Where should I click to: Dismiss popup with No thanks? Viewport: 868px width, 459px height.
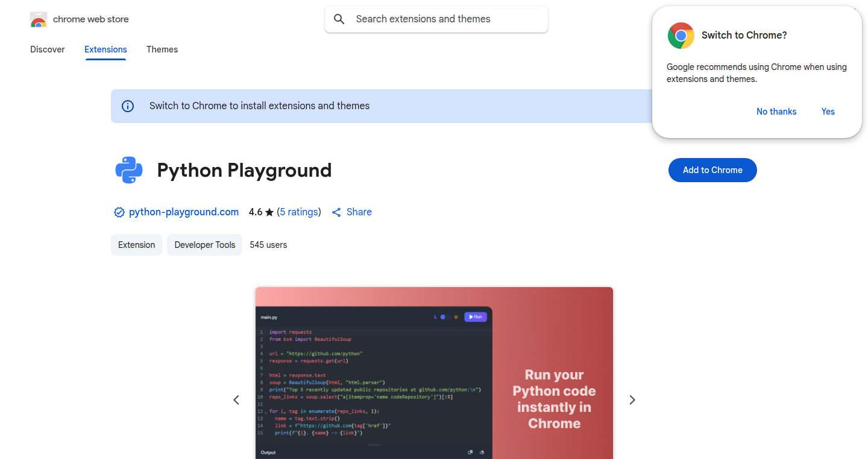(x=776, y=112)
